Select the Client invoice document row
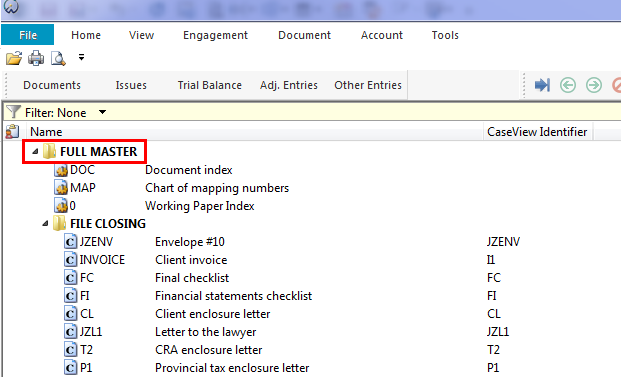621x377 pixels. tap(310, 260)
